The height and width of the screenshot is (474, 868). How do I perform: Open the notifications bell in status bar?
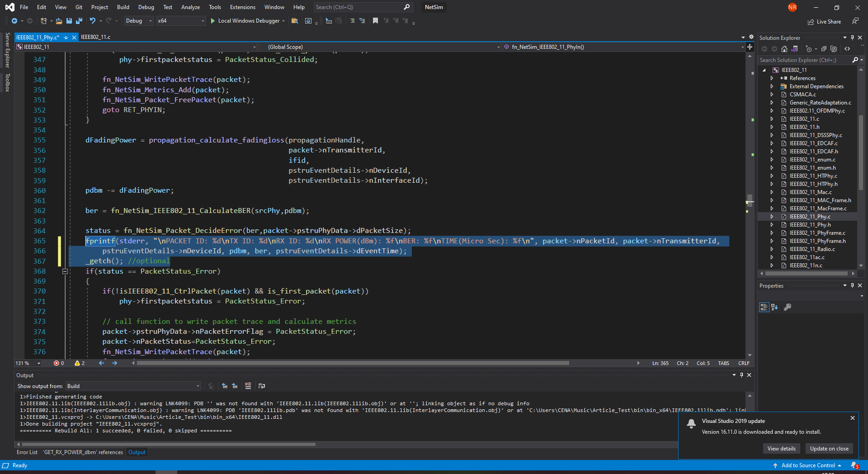(854, 465)
